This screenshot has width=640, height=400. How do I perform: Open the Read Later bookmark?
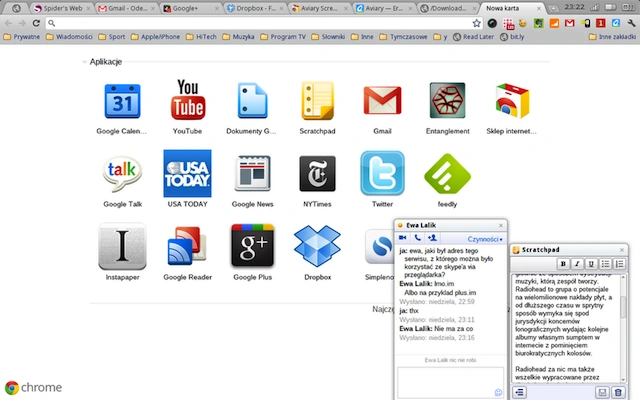pyautogui.click(x=473, y=37)
